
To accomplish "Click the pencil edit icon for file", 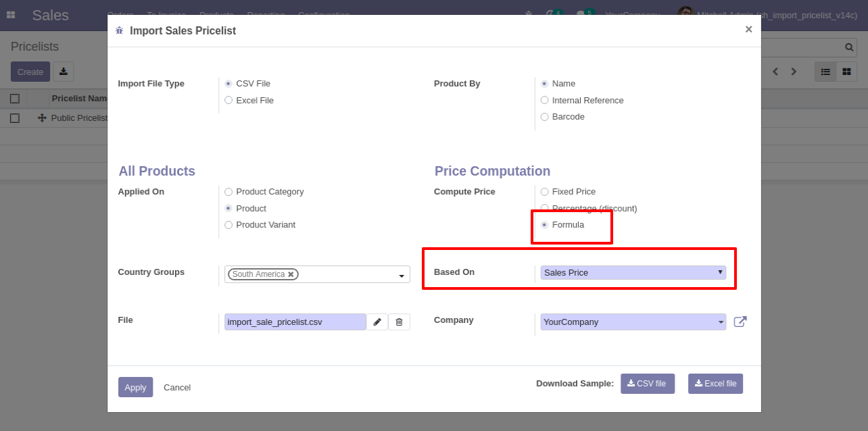I will 377,322.
